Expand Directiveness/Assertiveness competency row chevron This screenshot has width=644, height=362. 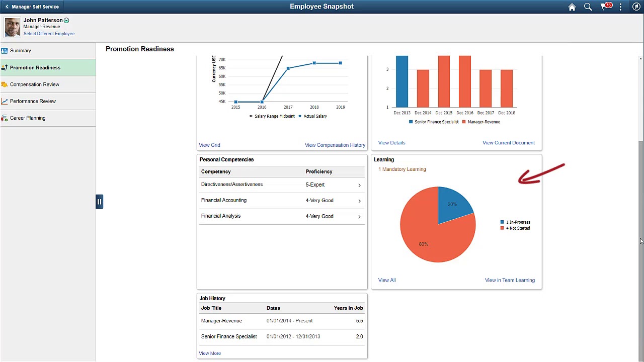pyautogui.click(x=359, y=185)
